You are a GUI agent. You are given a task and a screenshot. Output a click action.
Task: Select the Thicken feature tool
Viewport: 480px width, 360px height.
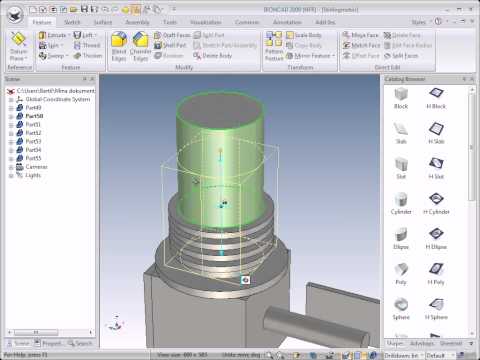[x=88, y=56]
